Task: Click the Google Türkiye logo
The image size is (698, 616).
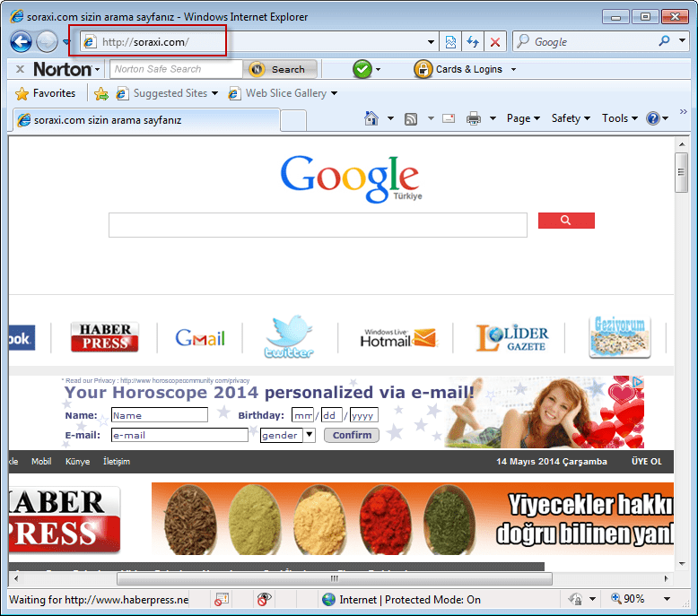Action: [x=351, y=178]
